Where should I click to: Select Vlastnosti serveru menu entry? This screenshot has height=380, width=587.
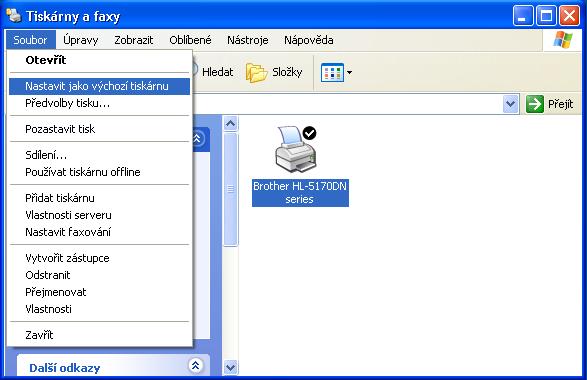pos(100,215)
